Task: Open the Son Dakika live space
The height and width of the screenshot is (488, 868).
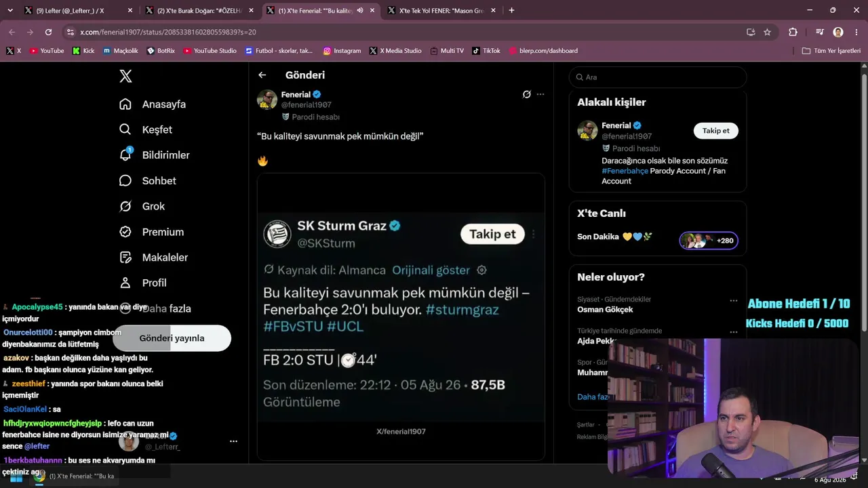Action: pos(614,237)
